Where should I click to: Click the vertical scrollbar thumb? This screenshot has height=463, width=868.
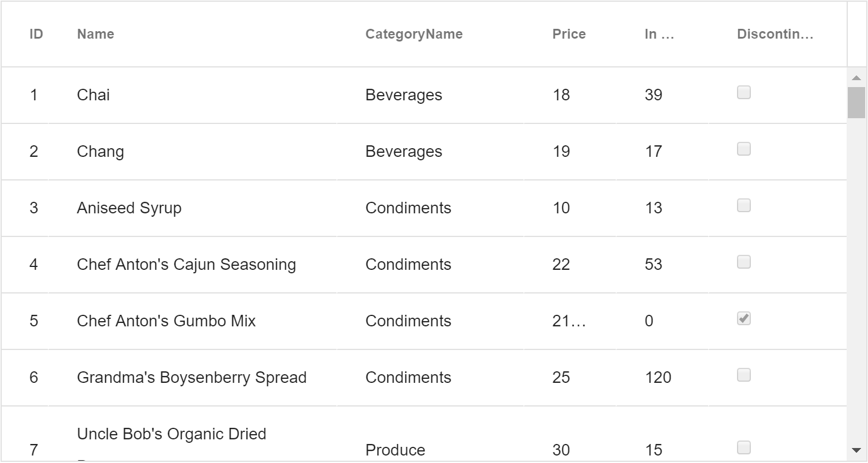(x=856, y=103)
